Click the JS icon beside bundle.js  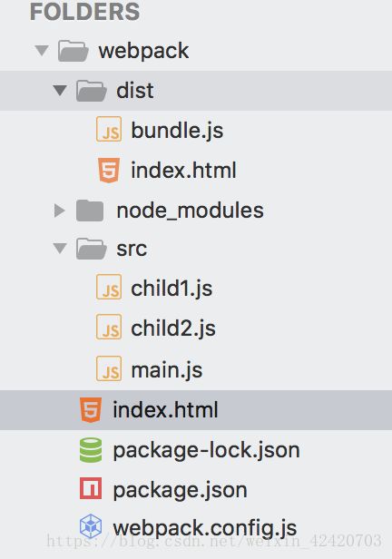coord(109,129)
